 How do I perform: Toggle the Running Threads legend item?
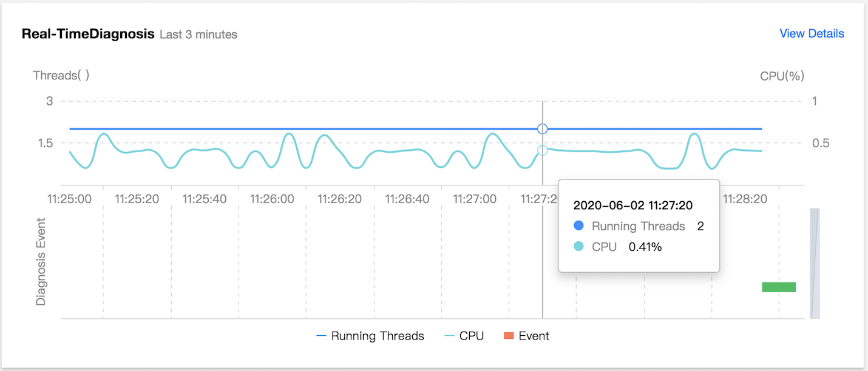pos(370,336)
